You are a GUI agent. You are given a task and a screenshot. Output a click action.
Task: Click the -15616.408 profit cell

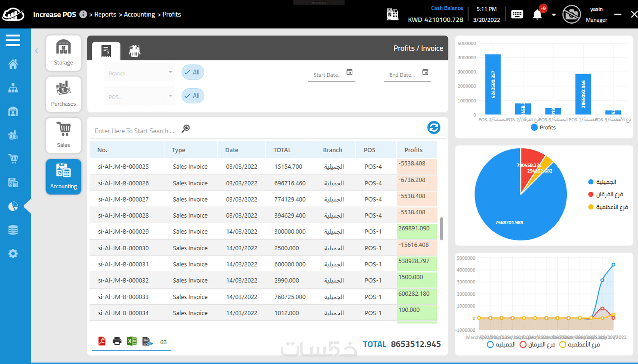[417, 248]
